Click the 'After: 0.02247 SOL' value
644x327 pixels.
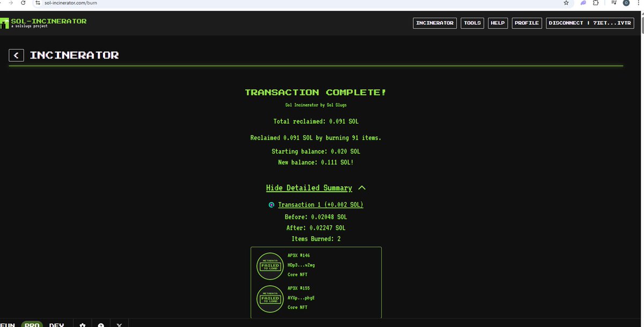coord(316,228)
